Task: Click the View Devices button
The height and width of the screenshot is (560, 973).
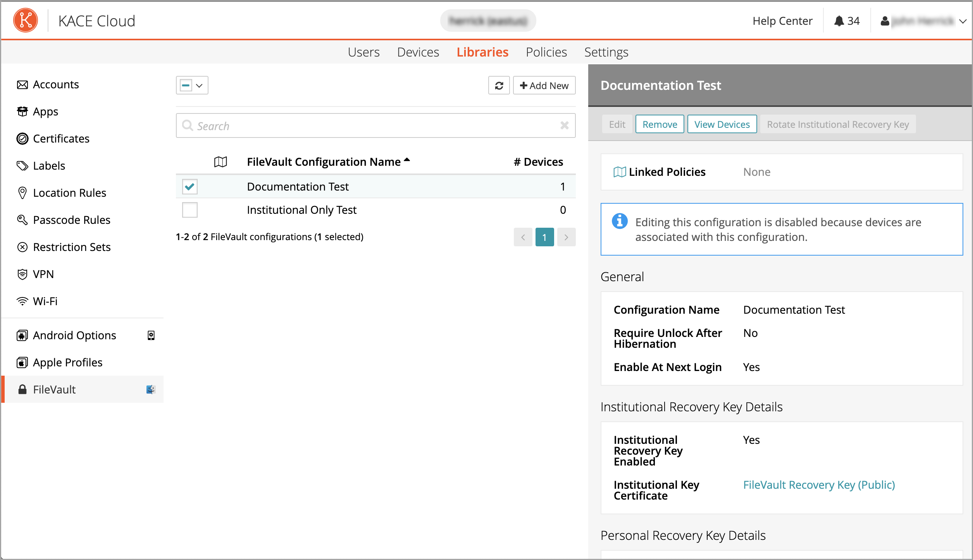Action: pyautogui.click(x=722, y=124)
